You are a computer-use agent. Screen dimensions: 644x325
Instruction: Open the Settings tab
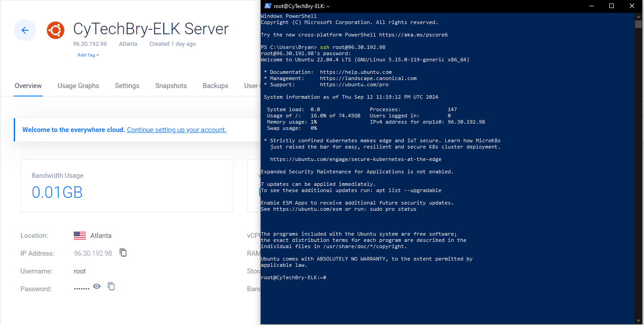click(x=127, y=86)
